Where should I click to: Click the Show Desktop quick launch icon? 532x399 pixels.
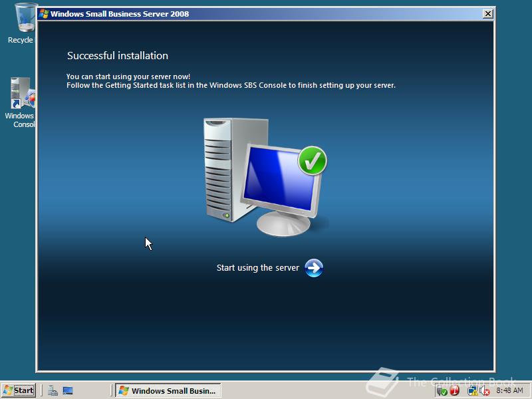tap(68, 391)
